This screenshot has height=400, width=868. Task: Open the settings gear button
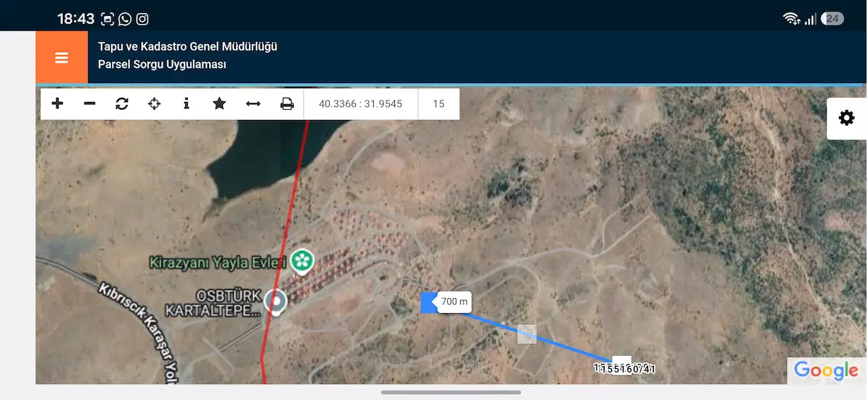846,118
